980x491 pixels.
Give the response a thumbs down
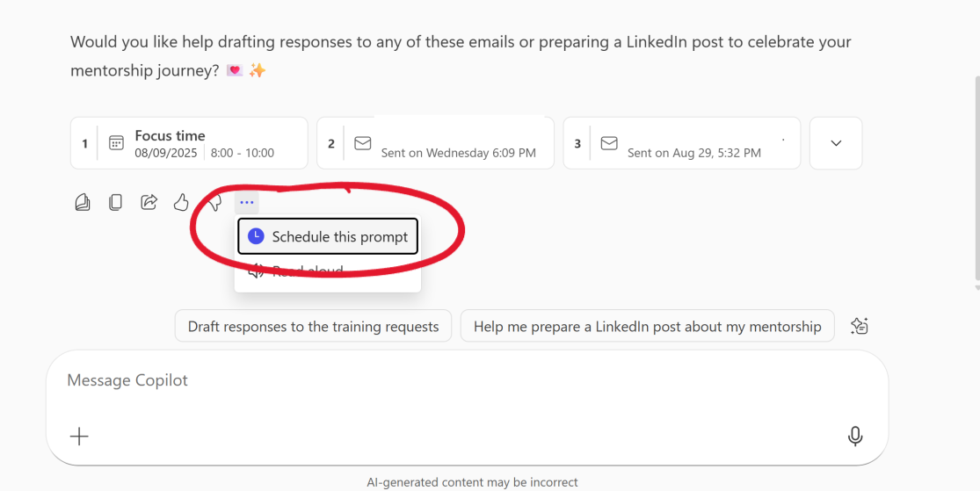tap(214, 203)
